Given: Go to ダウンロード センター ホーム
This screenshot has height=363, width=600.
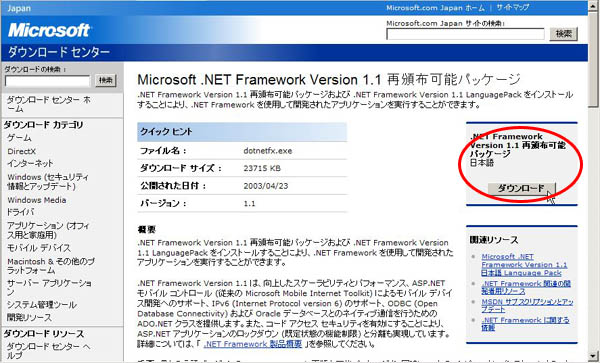Looking at the screenshot, I should pyautogui.click(x=49, y=104).
